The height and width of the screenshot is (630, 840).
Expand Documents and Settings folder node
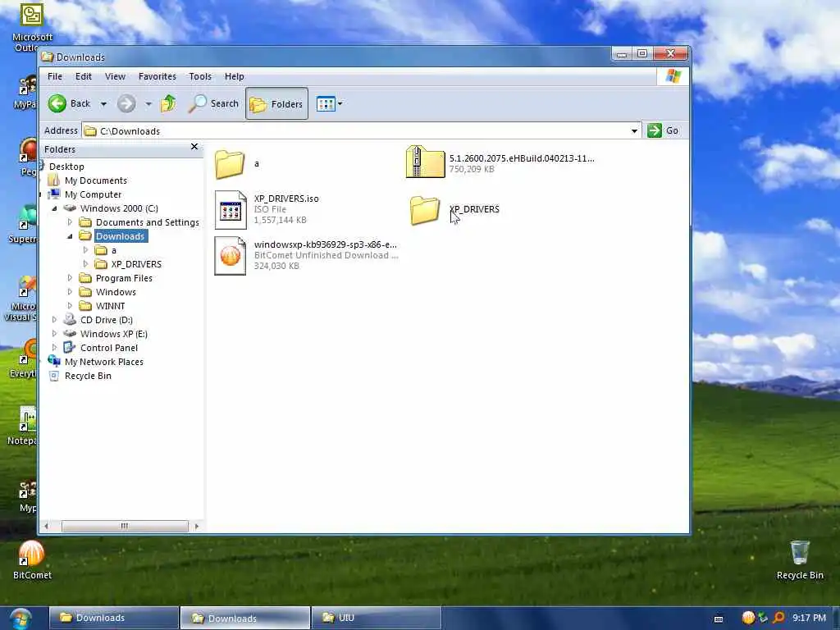(70, 221)
